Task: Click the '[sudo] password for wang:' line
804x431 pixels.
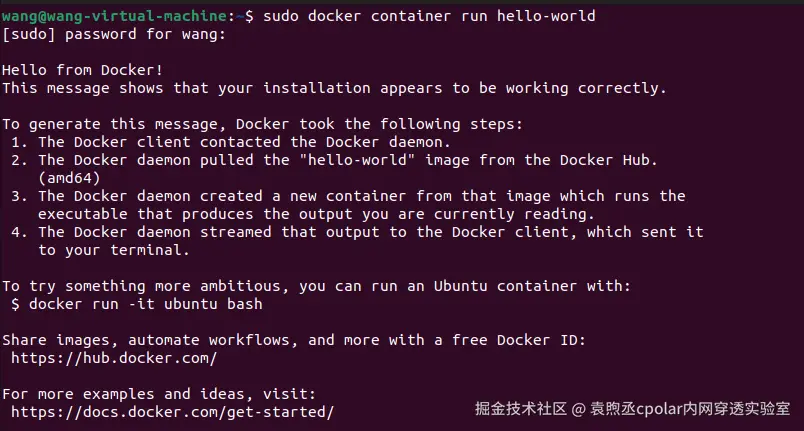Action: click(x=114, y=34)
